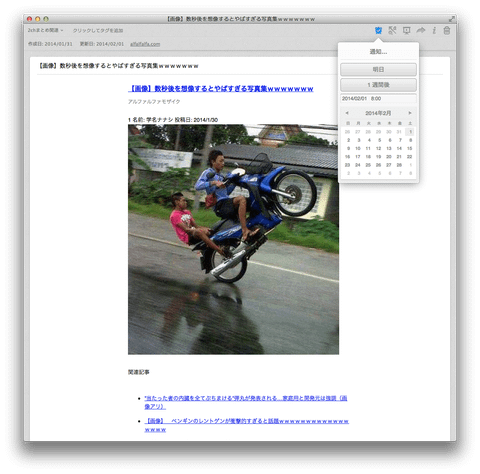Viewport: 480px width, 474px height.
Task: Click the motorcycle wheelie photo
Action: pyautogui.click(x=233, y=239)
